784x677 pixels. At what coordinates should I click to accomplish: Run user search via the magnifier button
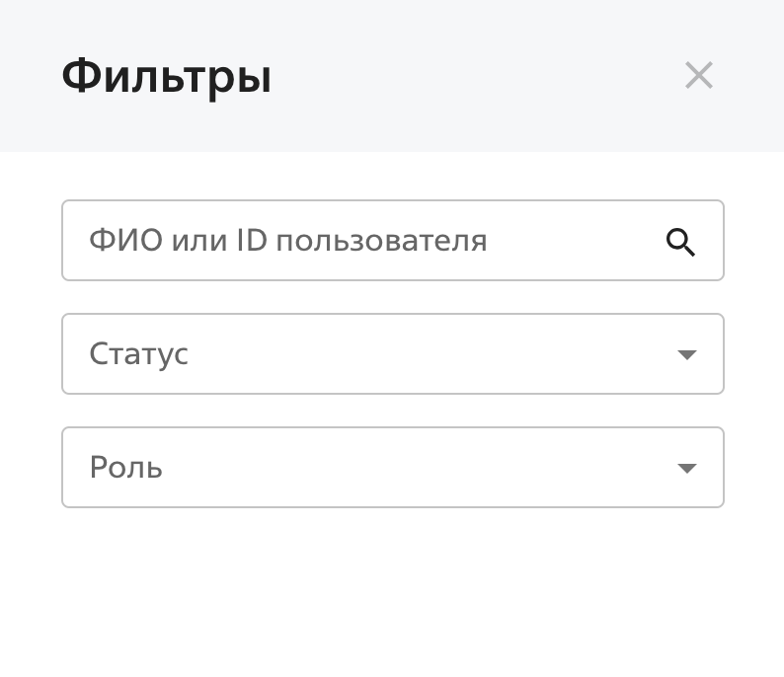pos(680,242)
